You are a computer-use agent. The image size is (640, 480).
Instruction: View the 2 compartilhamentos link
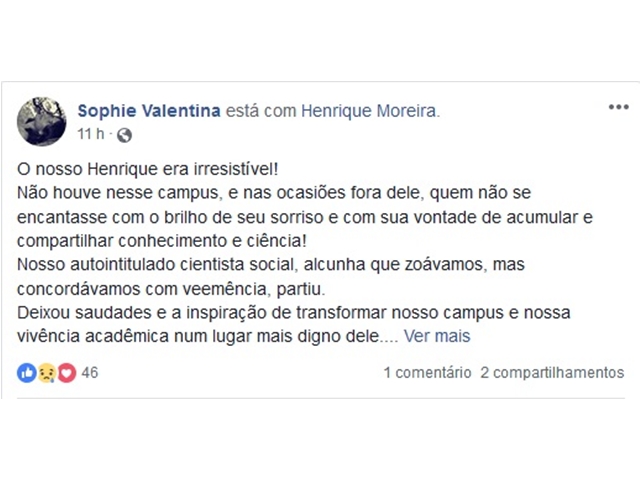(x=552, y=373)
